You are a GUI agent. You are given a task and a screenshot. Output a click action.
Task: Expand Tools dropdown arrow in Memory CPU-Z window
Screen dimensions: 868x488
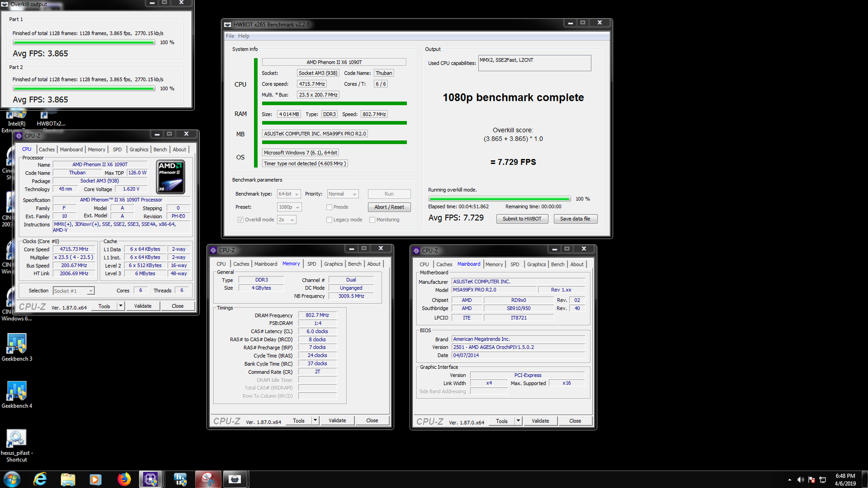coord(315,420)
